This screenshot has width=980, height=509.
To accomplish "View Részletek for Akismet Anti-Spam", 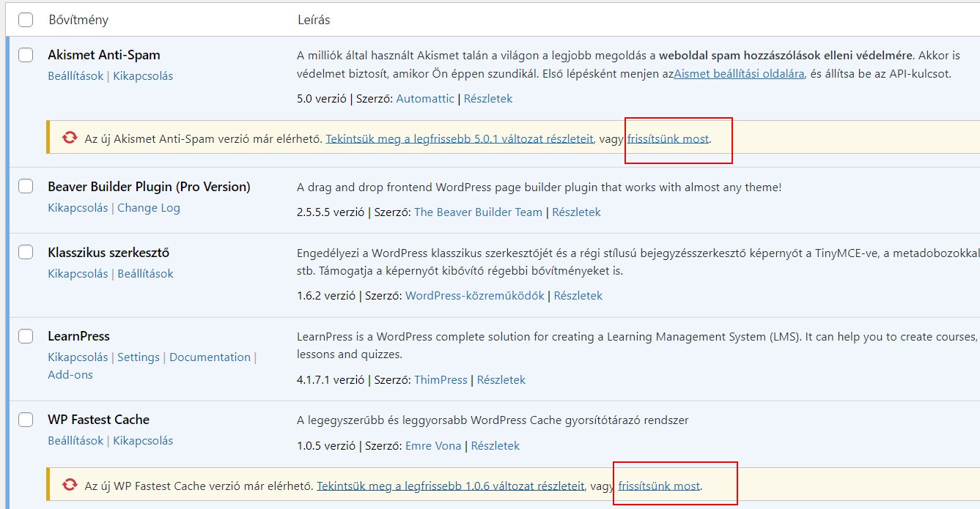I will 488,98.
